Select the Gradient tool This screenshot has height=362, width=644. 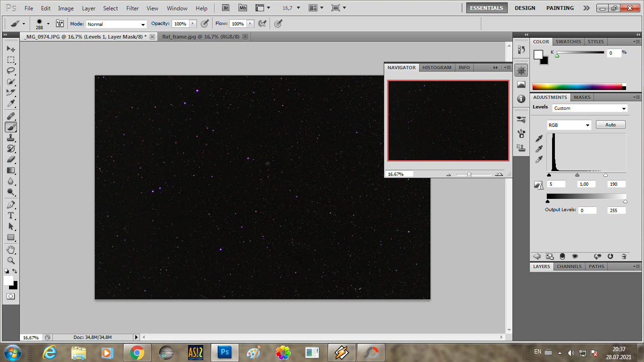click(x=10, y=171)
